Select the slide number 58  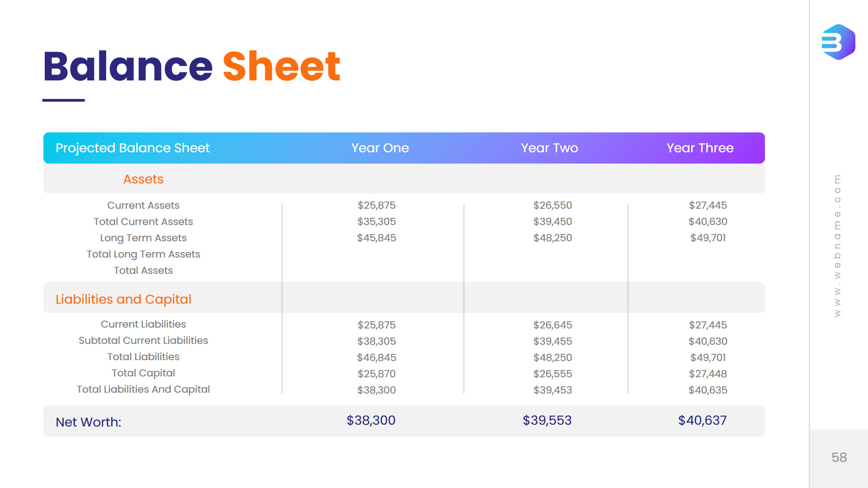[x=839, y=457]
